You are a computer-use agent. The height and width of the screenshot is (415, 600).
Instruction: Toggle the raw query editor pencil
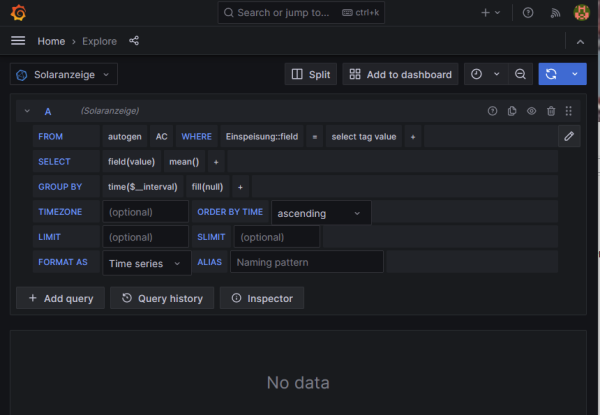click(x=569, y=136)
